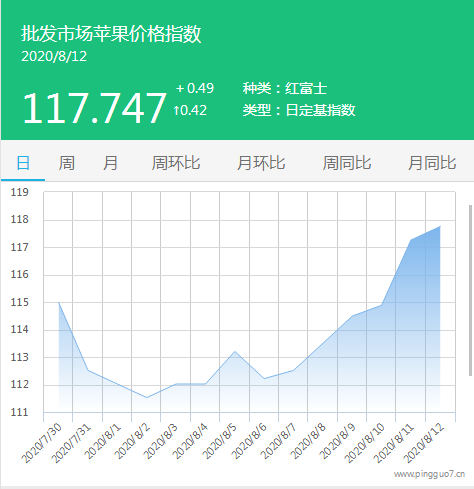The height and width of the screenshot is (489, 474).
Task: Click the vertical scrollbar beside chart
Action: tap(470, 290)
